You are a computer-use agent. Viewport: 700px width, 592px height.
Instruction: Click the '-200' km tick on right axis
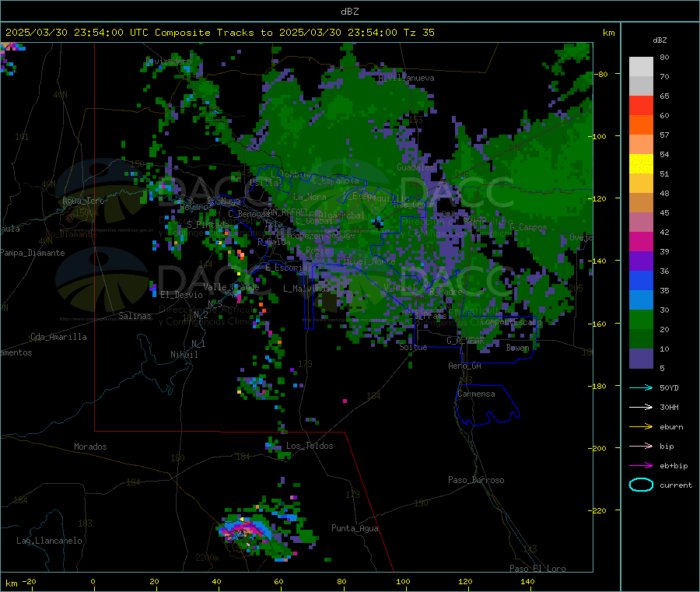(599, 448)
